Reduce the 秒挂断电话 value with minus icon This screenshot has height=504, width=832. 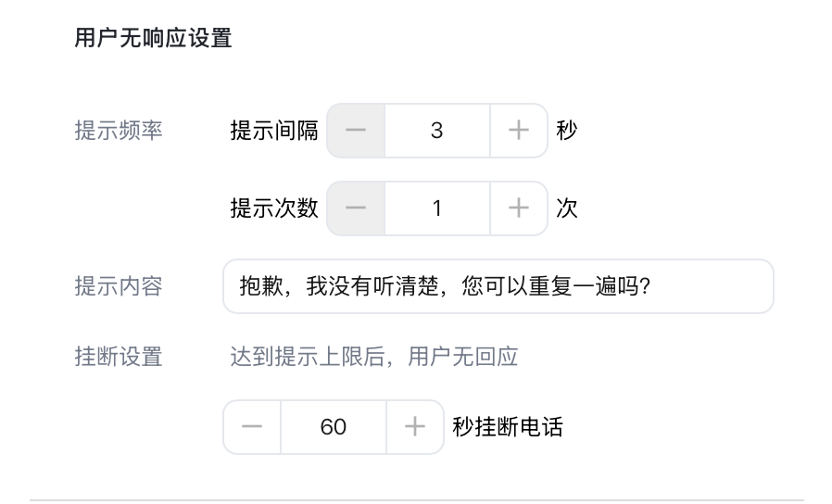[x=252, y=427]
